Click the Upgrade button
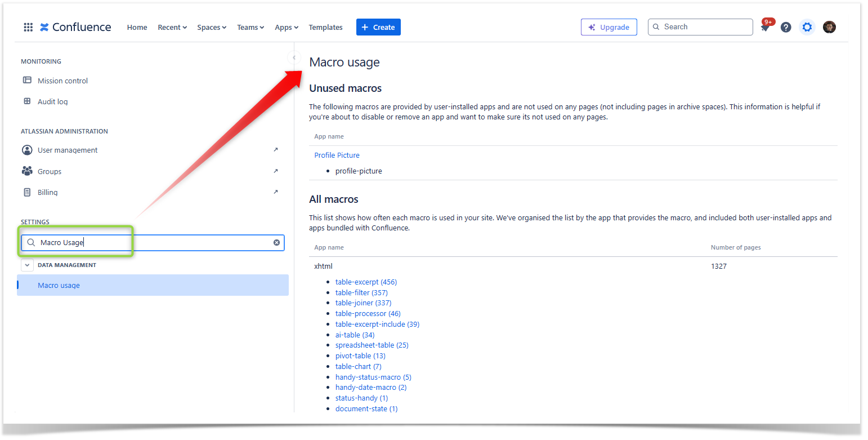This screenshot has width=868, height=440. (609, 27)
